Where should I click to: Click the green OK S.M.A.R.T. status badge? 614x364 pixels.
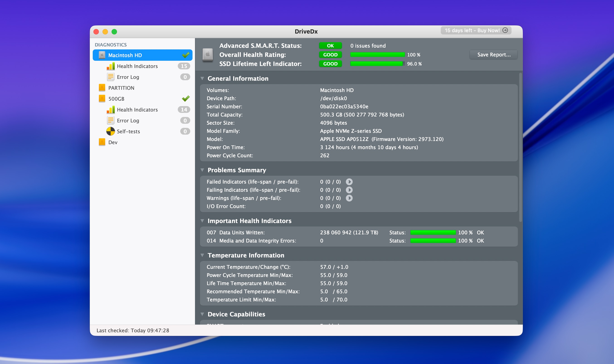tap(330, 46)
